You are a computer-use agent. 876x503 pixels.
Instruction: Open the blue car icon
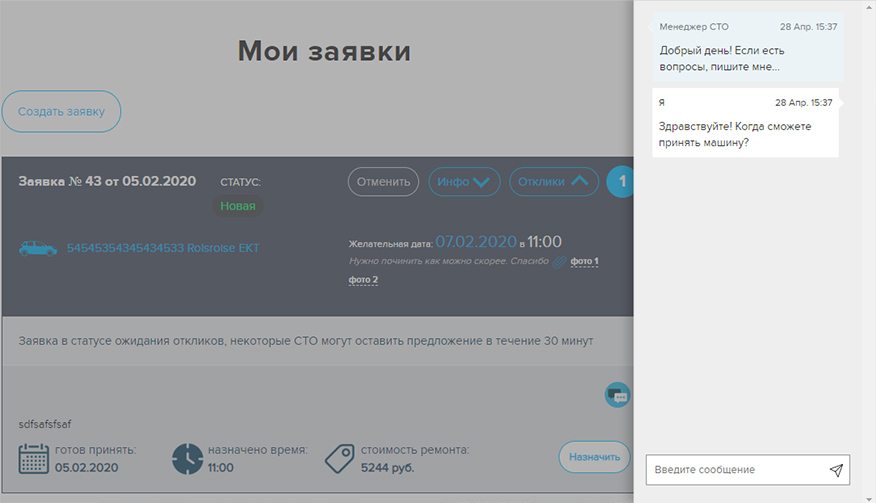[x=38, y=248]
